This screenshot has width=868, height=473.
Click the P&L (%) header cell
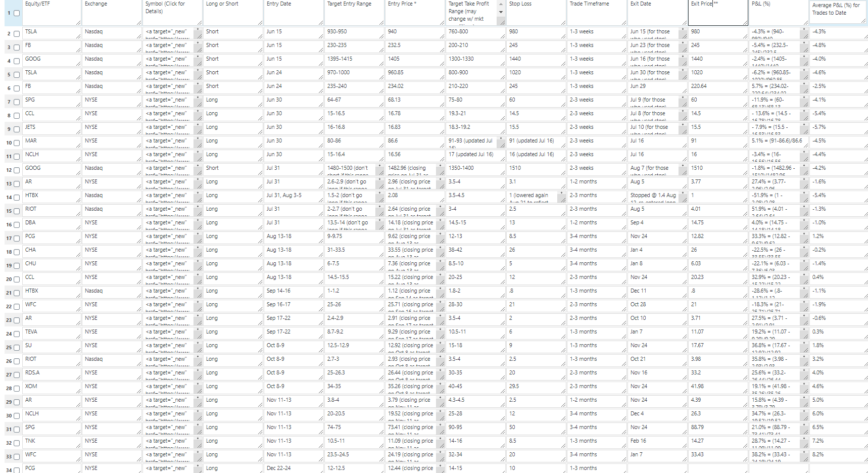[779, 13]
